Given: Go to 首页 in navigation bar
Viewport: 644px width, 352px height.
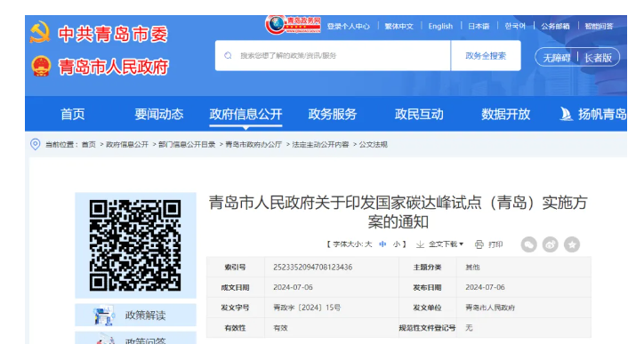Looking at the screenshot, I should coord(73,114).
